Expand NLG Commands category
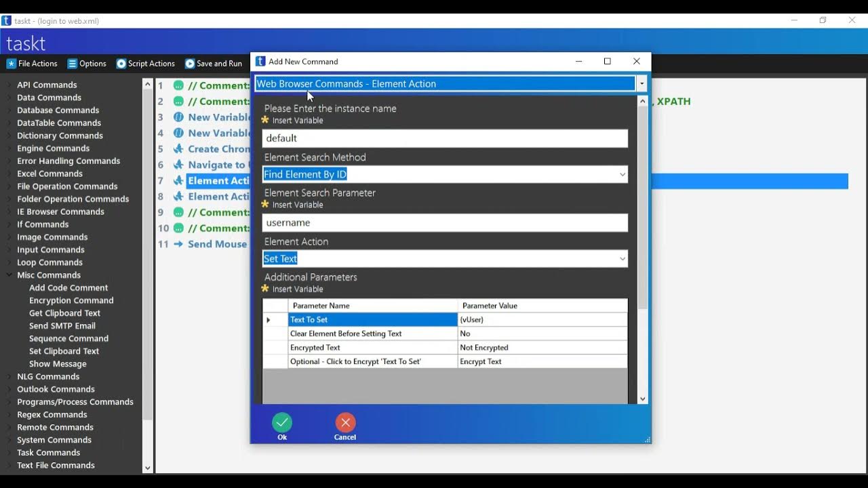 point(9,377)
